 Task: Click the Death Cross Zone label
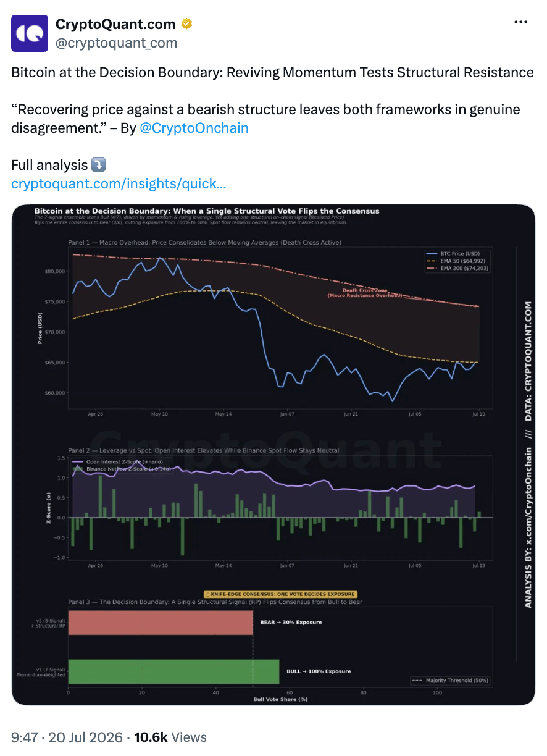click(x=364, y=293)
